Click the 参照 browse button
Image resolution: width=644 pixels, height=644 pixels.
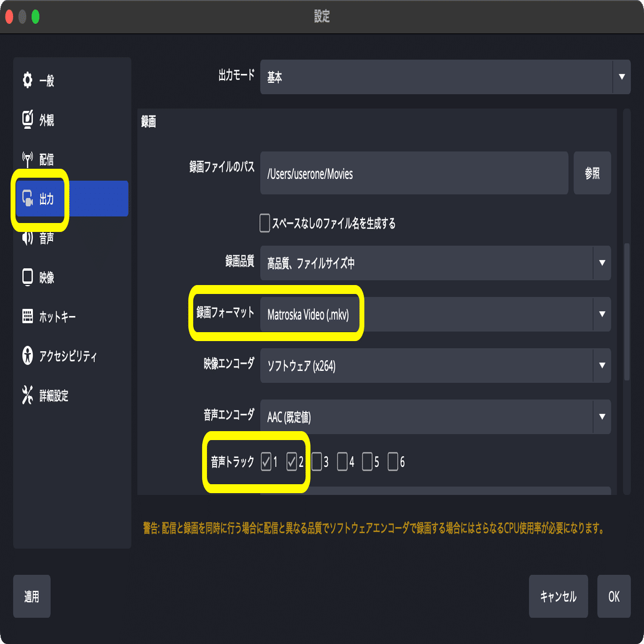[592, 173]
